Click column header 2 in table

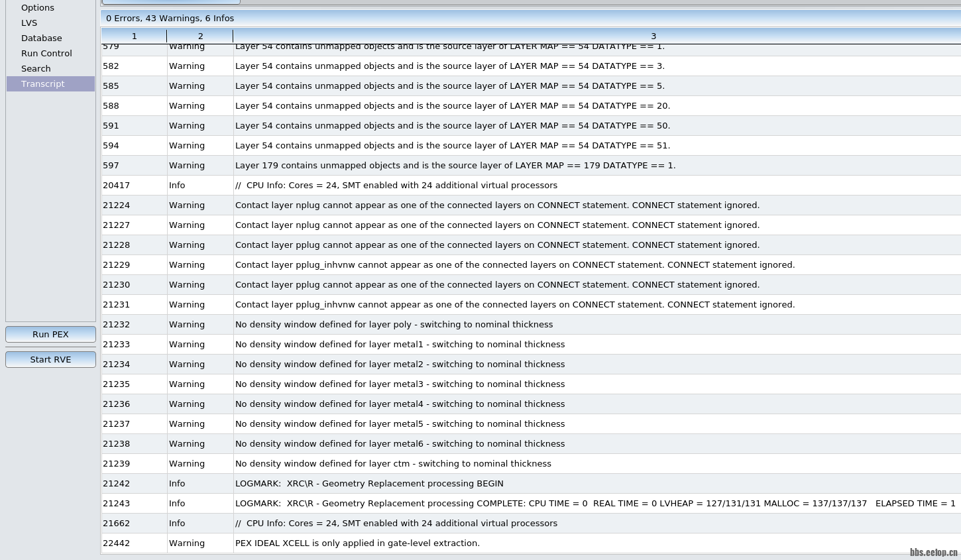200,36
